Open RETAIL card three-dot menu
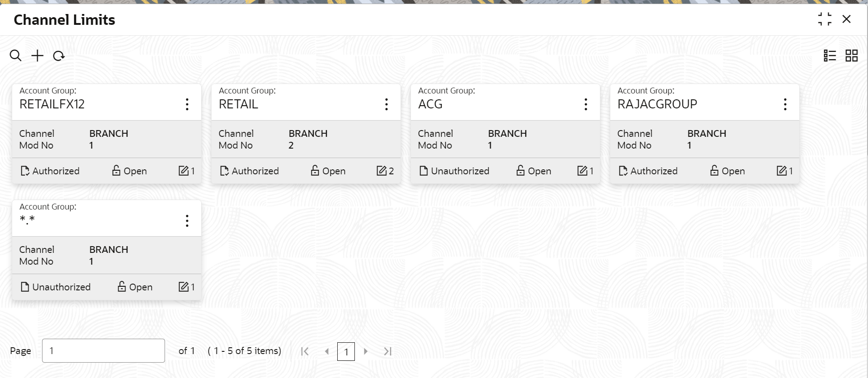This screenshot has width=868, height=378. coord(387,104)
